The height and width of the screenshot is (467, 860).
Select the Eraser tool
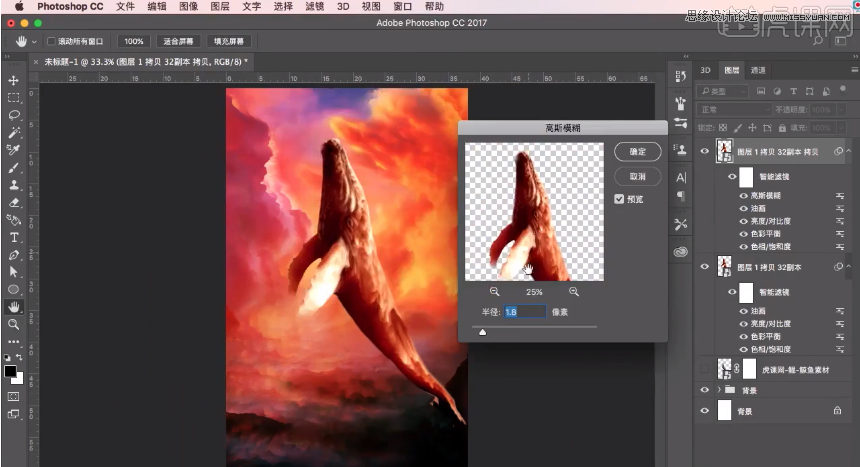pyautogui.click(x=14, y=202)
